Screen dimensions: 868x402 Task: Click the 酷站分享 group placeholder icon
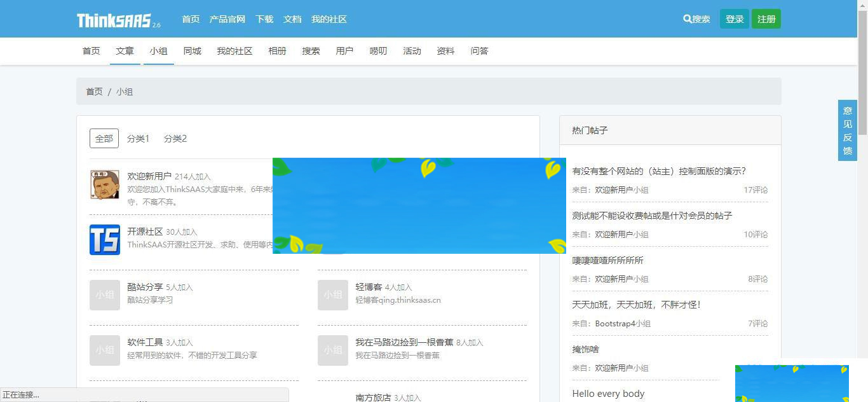(x=104, y=295)
